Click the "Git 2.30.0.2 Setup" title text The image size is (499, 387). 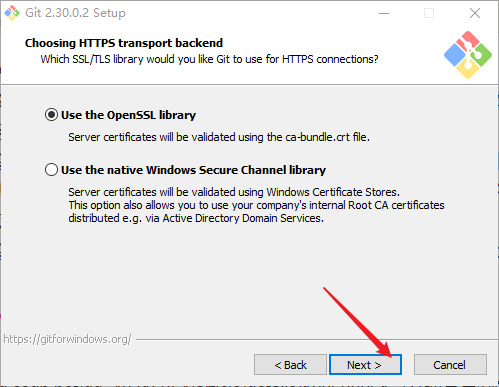point(75,13)
